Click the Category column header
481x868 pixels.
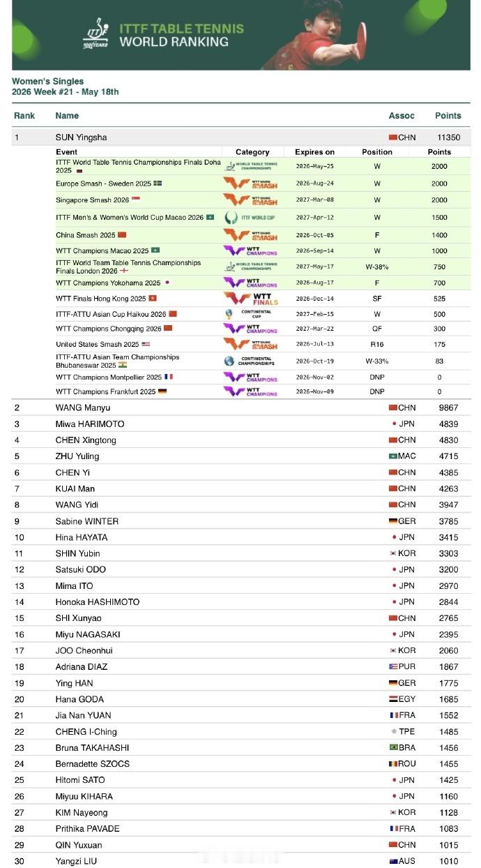click(252, 151)
